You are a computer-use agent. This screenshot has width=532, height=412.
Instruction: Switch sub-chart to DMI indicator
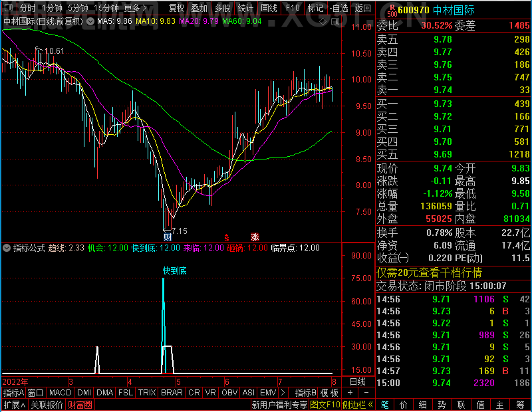pyautogui.click(x=84, y=393)
